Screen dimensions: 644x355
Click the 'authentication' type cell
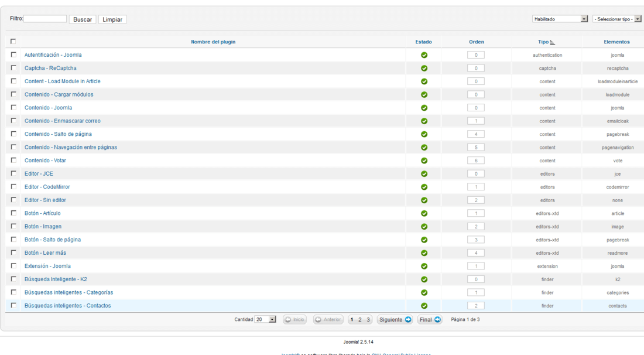tap(547, 55)
